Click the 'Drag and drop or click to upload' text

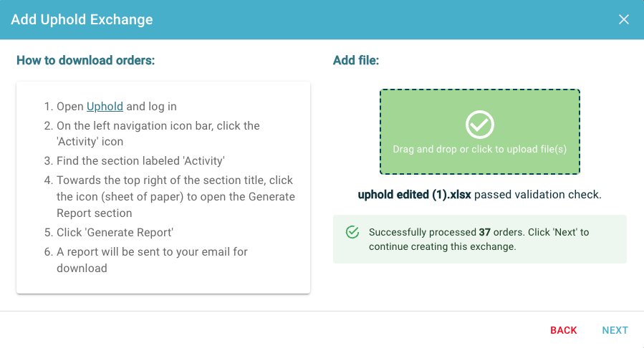point(480,149)
